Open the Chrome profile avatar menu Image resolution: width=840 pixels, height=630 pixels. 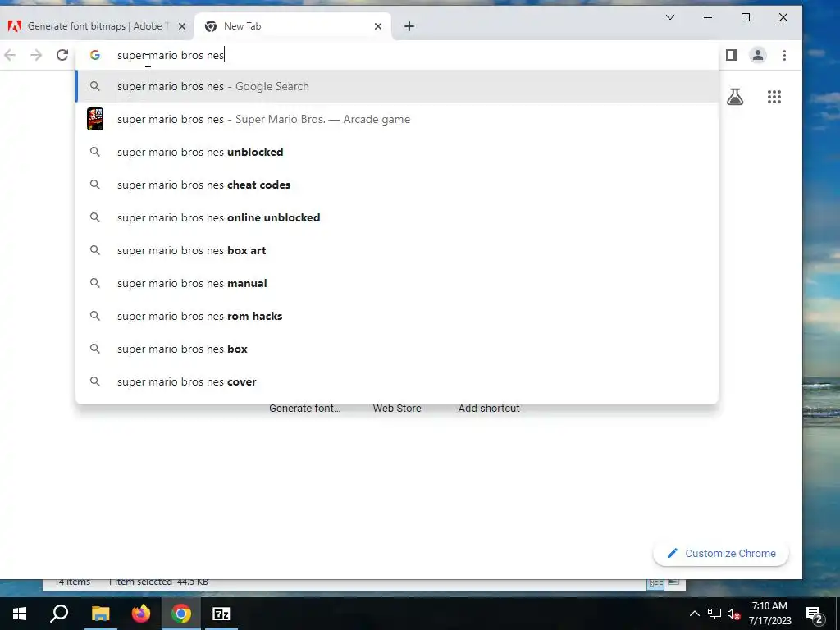pos(757,55)
